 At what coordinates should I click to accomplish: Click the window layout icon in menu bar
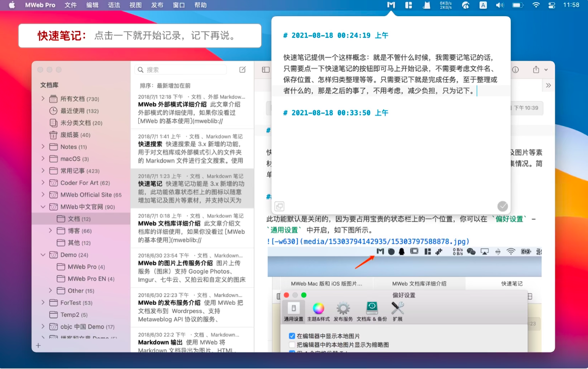(x=409, y=5)
